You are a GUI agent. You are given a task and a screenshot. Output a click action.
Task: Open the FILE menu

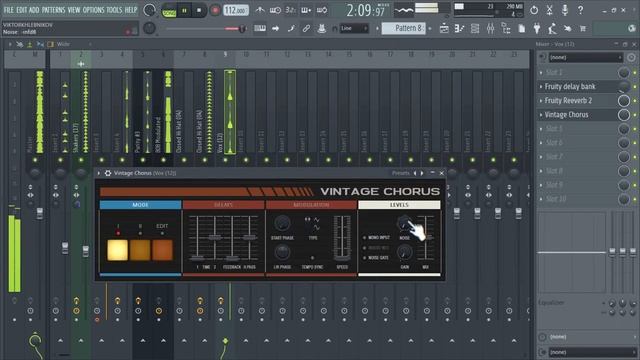[9, 10]
